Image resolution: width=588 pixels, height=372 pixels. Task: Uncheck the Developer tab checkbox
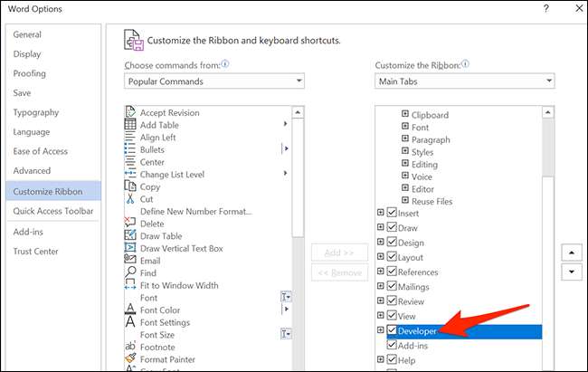click(x=392, y=332)
